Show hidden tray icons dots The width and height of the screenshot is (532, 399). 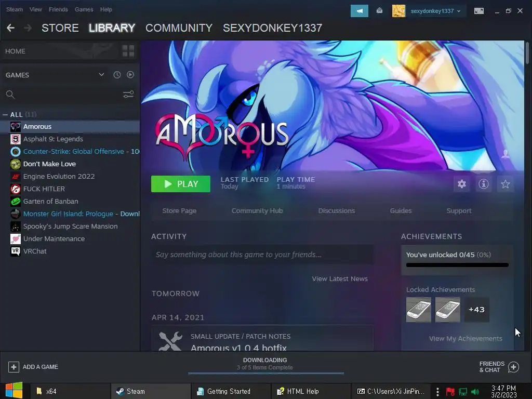coord(437,392)
